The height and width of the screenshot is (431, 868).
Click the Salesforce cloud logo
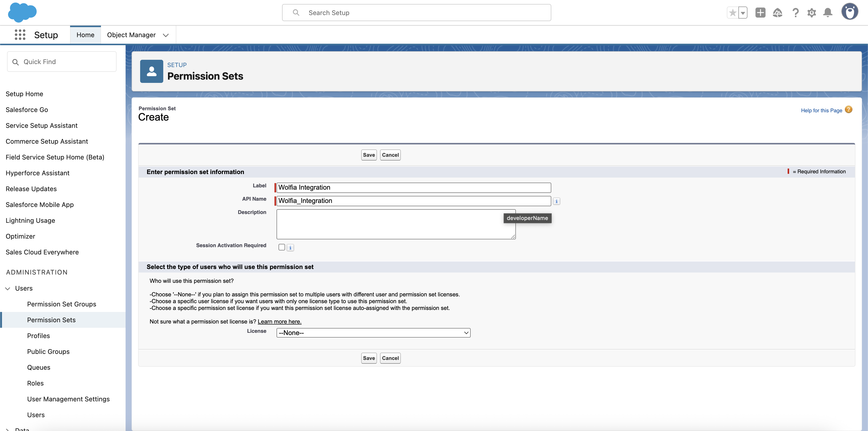tap(22, 13)
